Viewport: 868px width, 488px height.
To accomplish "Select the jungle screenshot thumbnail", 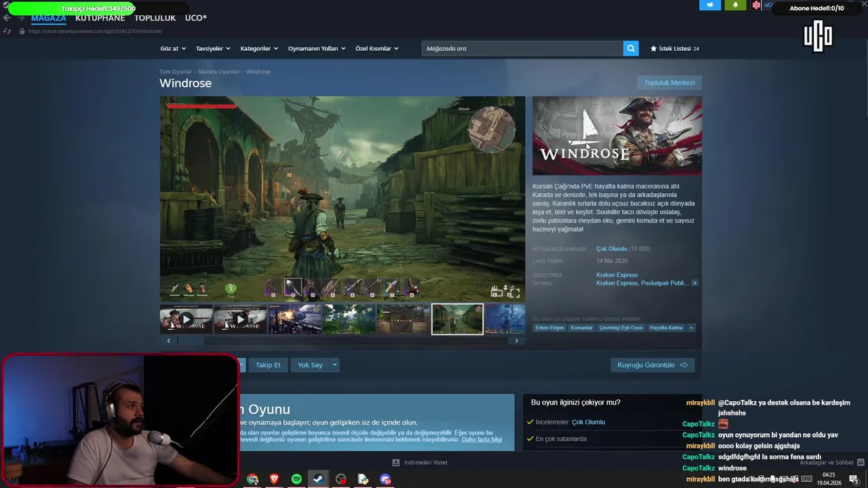I will [x=349, y=319].
